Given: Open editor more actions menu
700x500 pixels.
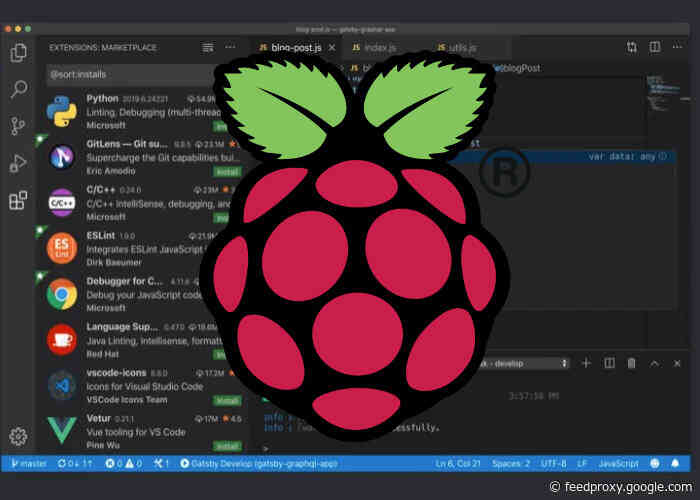Looking at the screenshot, I should (x=677, y=46).
